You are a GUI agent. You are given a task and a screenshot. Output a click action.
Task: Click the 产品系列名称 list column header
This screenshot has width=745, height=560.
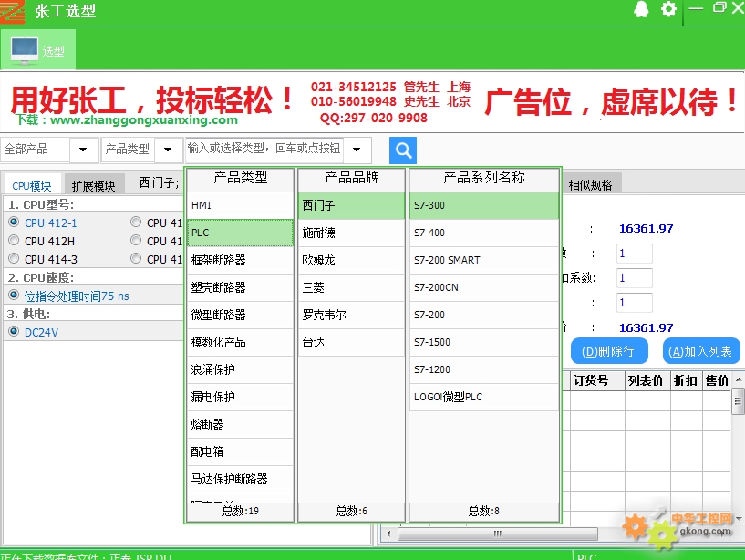click(x=483, y=178)
